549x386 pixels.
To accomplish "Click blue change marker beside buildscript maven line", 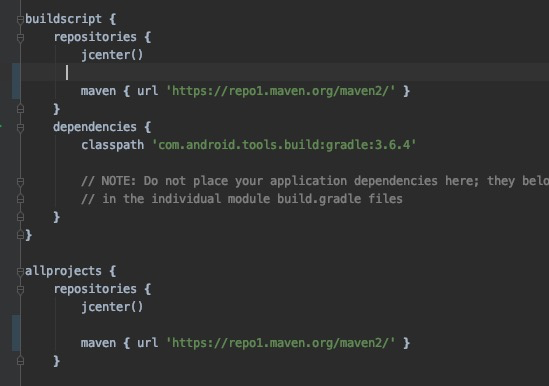I will click(16, 81).
